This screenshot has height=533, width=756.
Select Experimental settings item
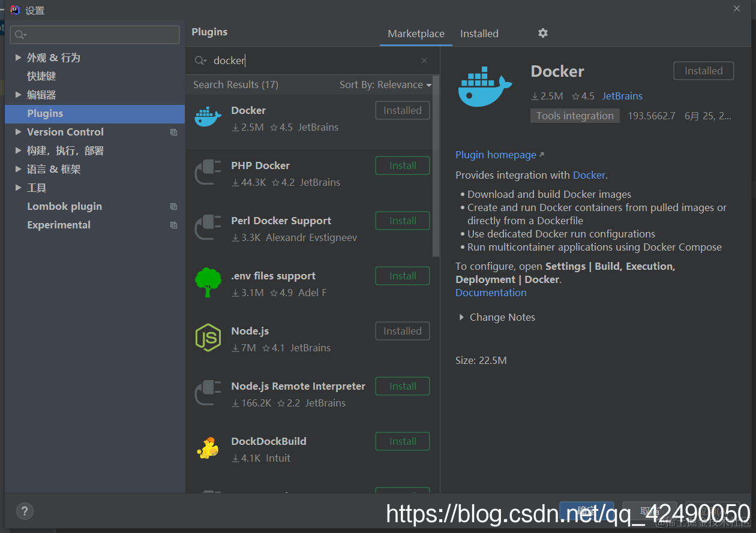[x=59, y=225]
